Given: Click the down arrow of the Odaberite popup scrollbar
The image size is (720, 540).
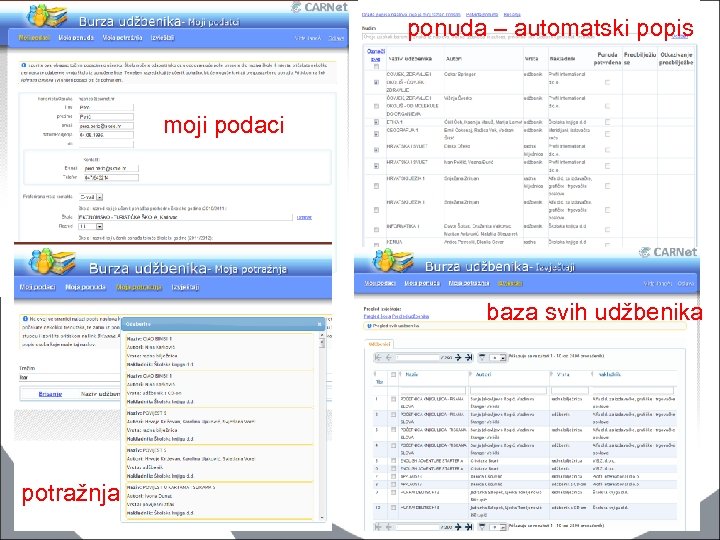Looking at the screenshot, I should [322, 518].
